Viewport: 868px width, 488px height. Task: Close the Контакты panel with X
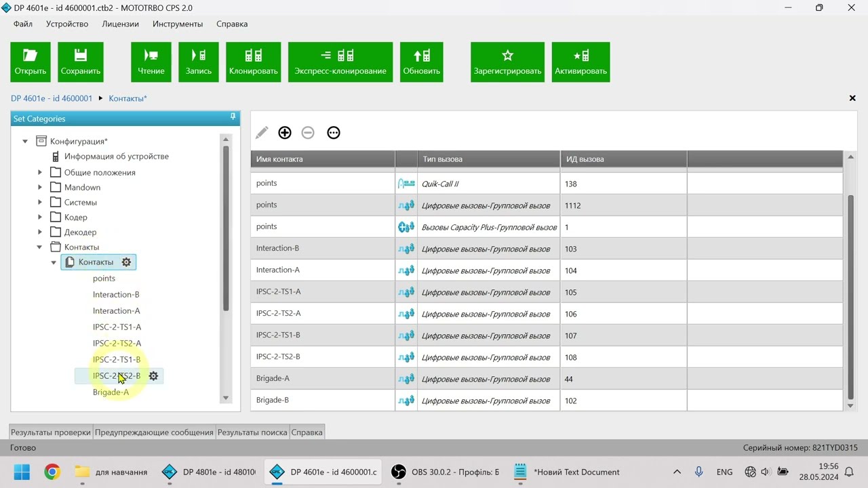pyautogui.click(x=852, y=98)
